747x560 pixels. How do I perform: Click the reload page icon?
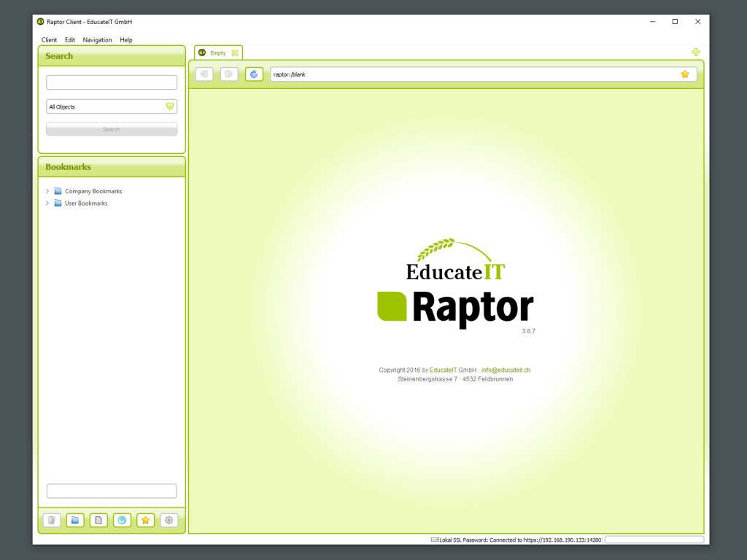click(254, 74)
